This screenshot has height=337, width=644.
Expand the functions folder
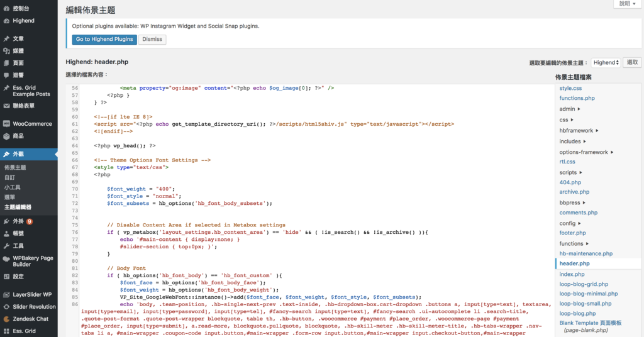[574, 243]
